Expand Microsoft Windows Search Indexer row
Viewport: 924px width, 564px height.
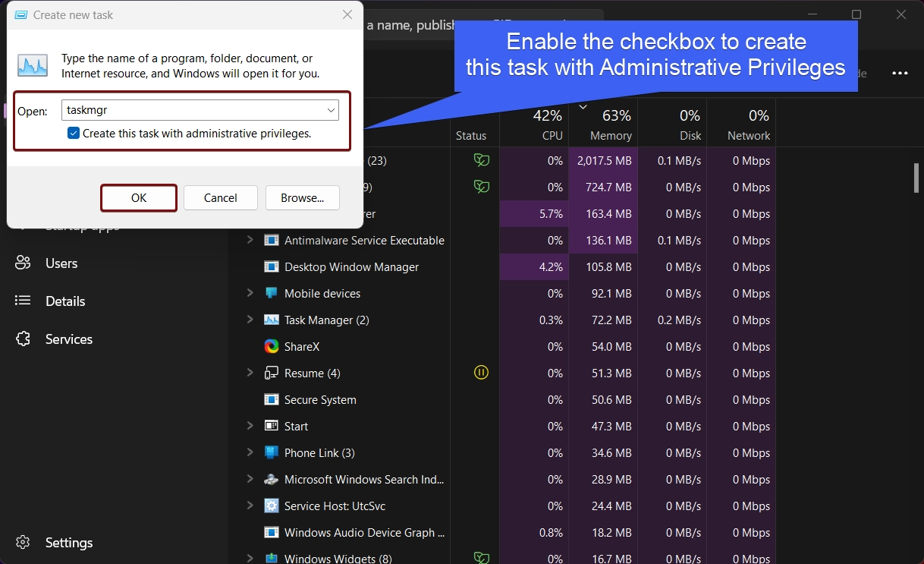[x=250, y=479]
